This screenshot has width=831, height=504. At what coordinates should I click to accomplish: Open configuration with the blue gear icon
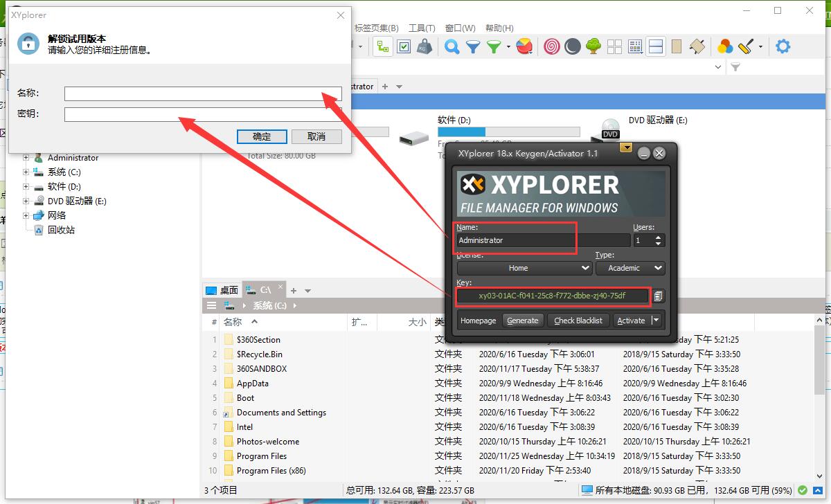[783, 46]
